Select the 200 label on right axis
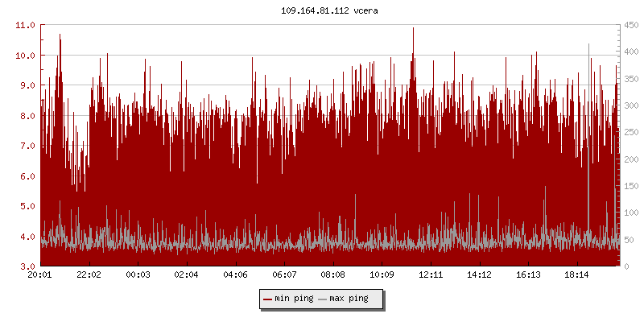Image resolution: width=644 pixels, height=322 pixels. 630,159
